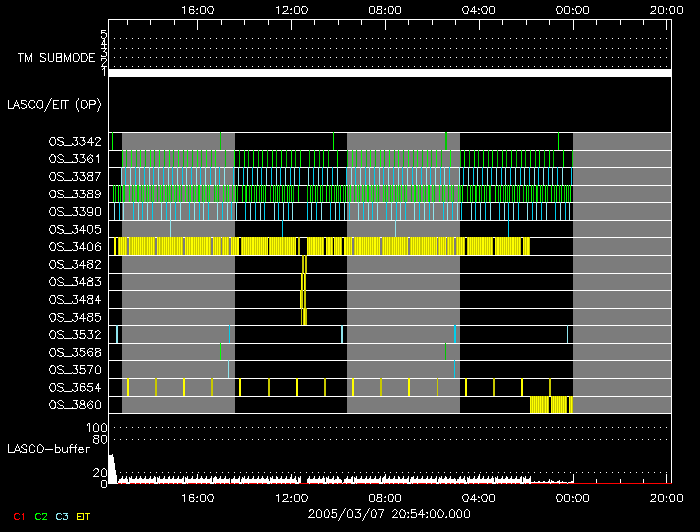Click the 12:00 tick on top axis
The image size is (700, 532).
click(292, 9)
